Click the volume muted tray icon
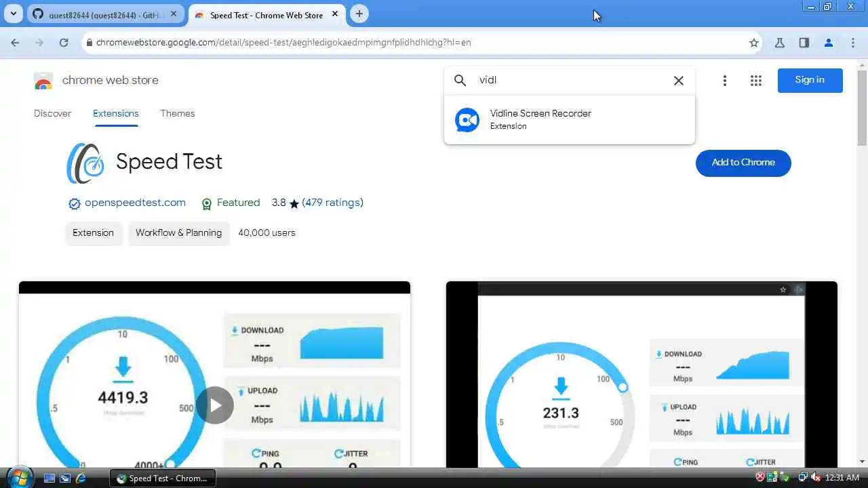The width and height of the screenshot is (868, 488). [816, 478]
